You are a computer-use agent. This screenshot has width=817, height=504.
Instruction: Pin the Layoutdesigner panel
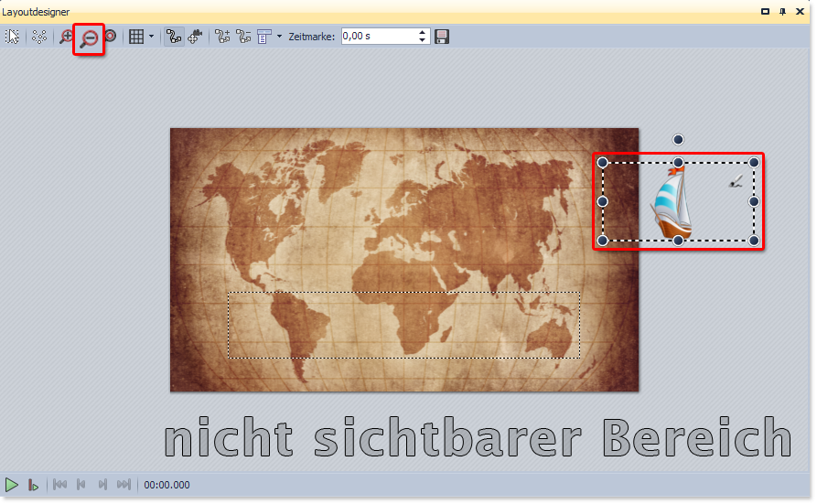[x=782, y=12]
